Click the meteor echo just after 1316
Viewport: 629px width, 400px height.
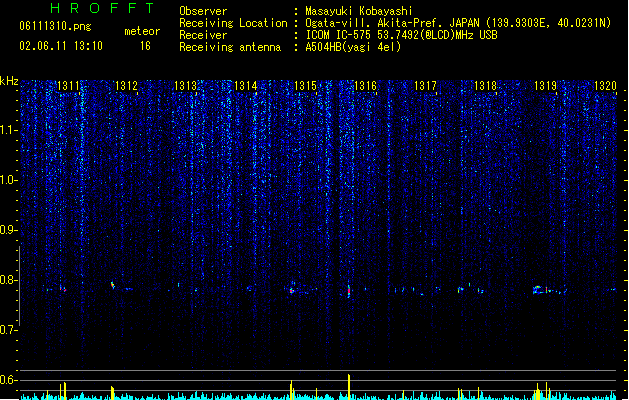point(349,290)
